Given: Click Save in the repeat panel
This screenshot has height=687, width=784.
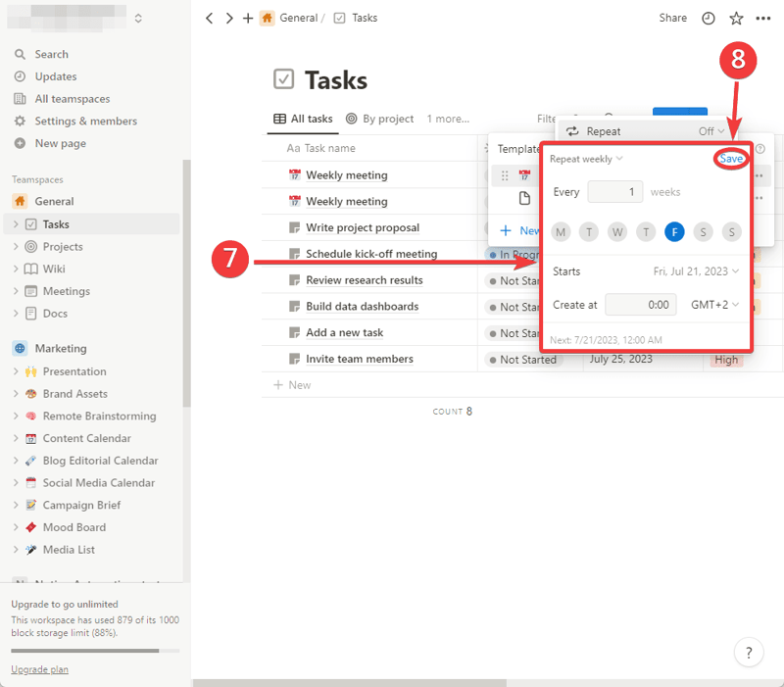Looking at the screenshot, I should click(x=731, y=159).
